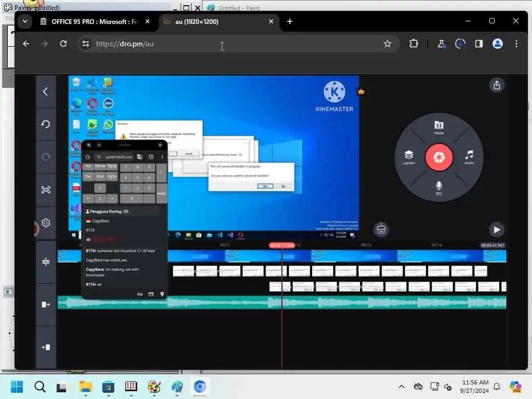
Task: Close the au (1920×1200) tab
Action: (271, 21)
